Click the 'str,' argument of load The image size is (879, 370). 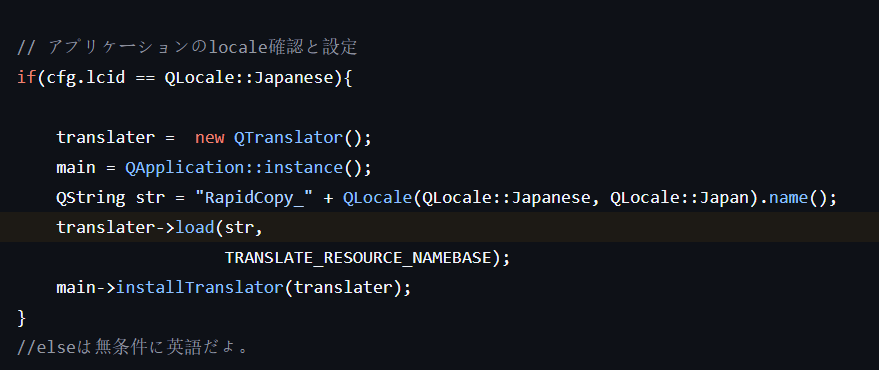tap(244, 227)
